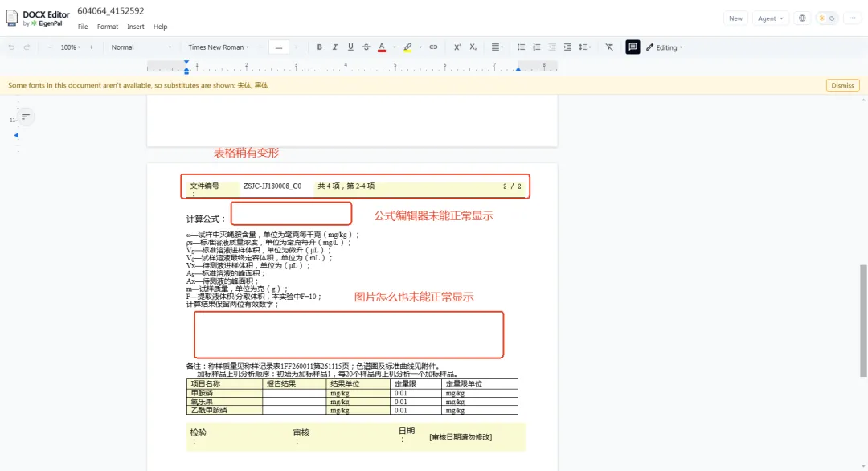Screen dimensions: 868x471
Task: Toggle italic formatting
Action: click(x=335, y=47)
